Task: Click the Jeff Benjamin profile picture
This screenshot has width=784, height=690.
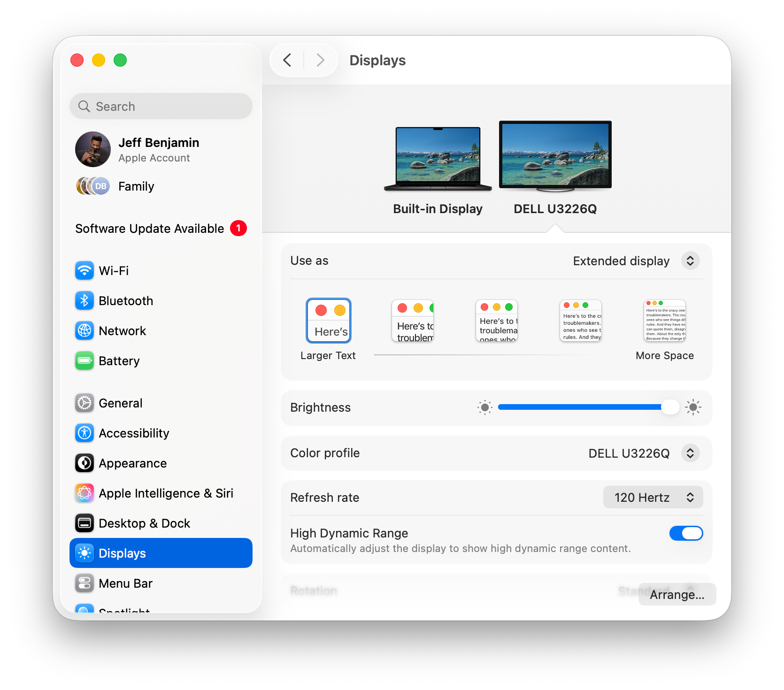Action: click(x=93, y=149)
